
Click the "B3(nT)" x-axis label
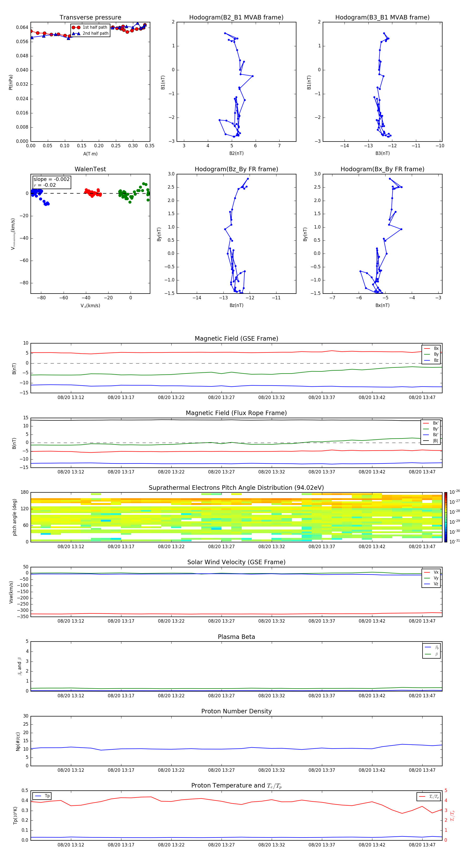tap(382, 153)
